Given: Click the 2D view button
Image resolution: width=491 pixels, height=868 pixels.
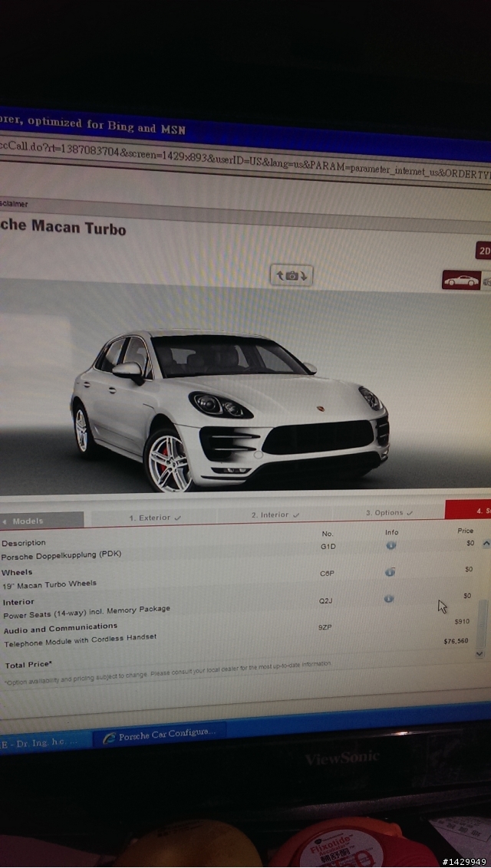Looking at the screenshot, I should (x=483, y=250).
